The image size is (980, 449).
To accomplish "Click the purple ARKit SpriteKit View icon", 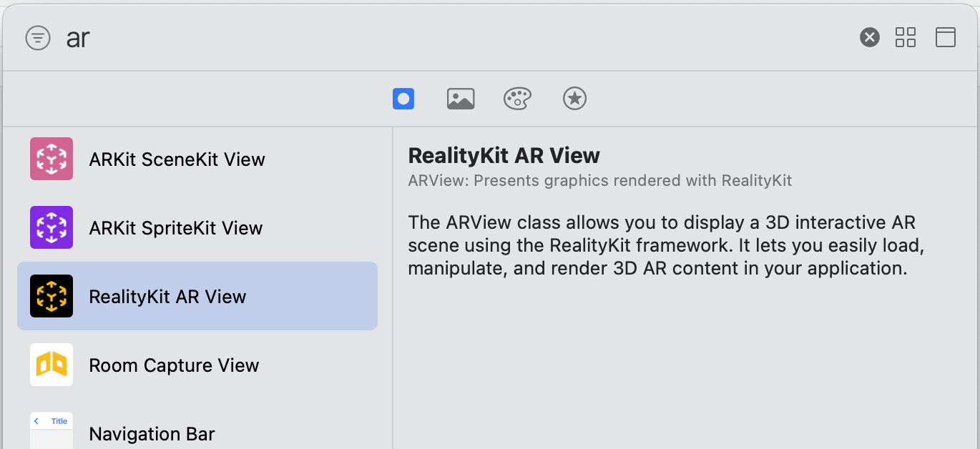I will click(x=52, y=227).
